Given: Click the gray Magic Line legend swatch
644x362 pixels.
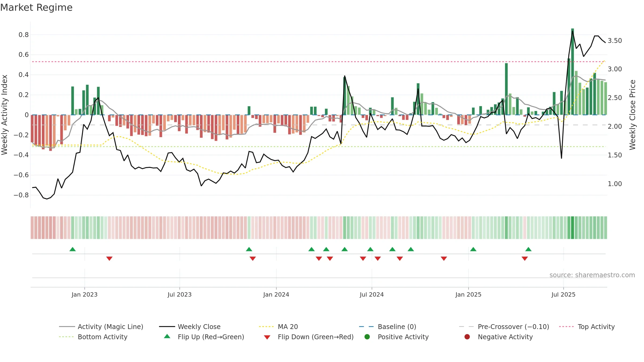Looking at the screenshot, I should [x=67, y=327].
